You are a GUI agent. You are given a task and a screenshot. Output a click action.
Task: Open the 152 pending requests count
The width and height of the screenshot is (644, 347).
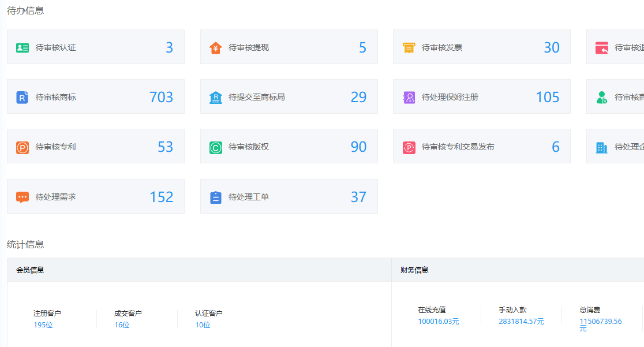pyautogui.click(x=161, y=197)
